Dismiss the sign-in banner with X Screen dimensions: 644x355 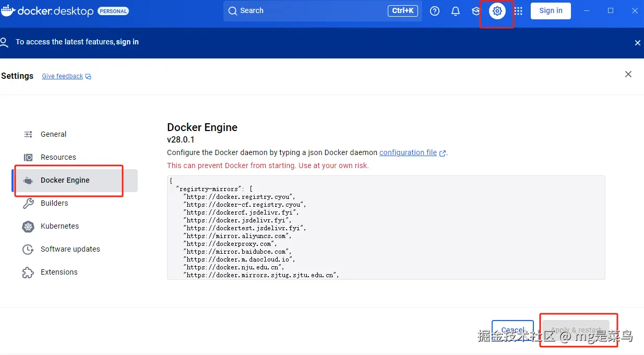pyautogui.click(x=637, y=43)
